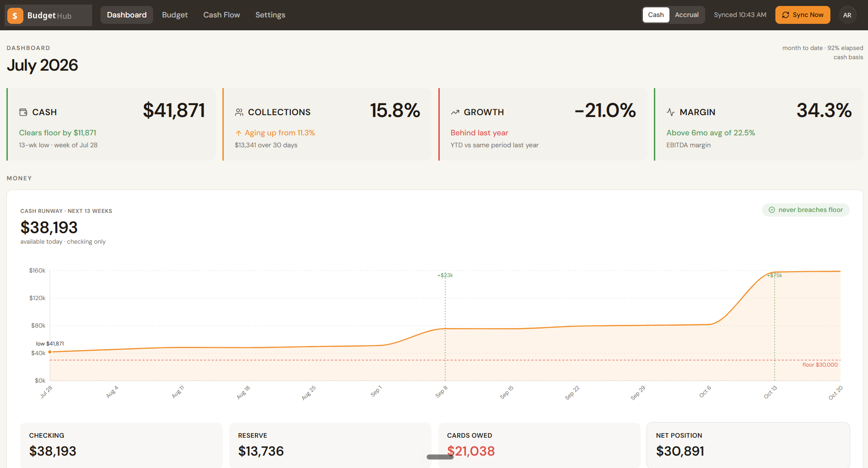Open the CASH $41,871 card
The image size is (868, 468).
(x=111, y=124)
